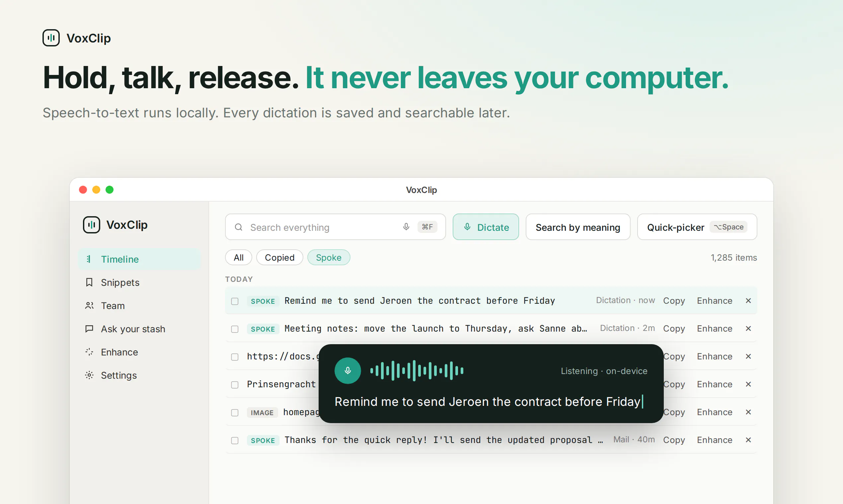Enhance the 'Meeting notes' dictation
Viewport: 843px width, 504px height.
click(715, 328)
